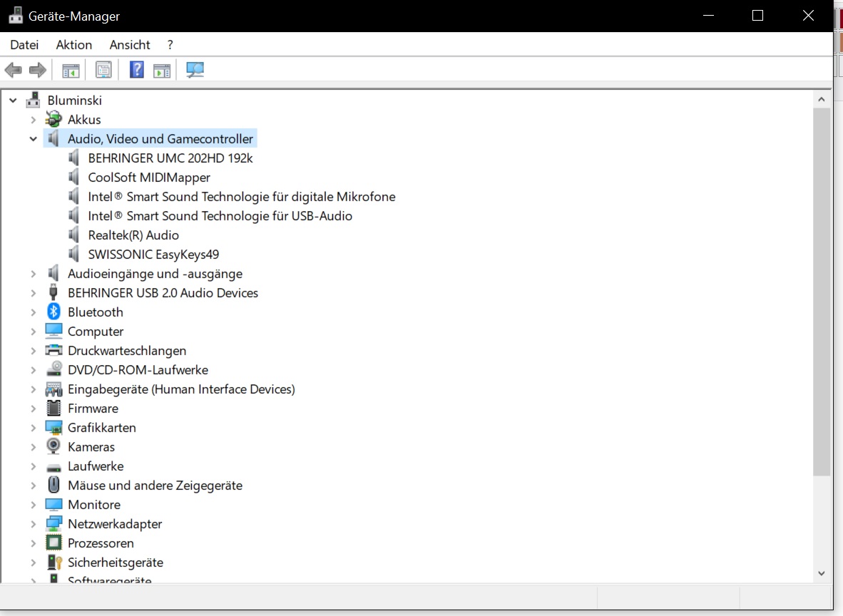843x616 pixels.
Task: Click the scan for hardware changes icon
Action: point(195,70)
